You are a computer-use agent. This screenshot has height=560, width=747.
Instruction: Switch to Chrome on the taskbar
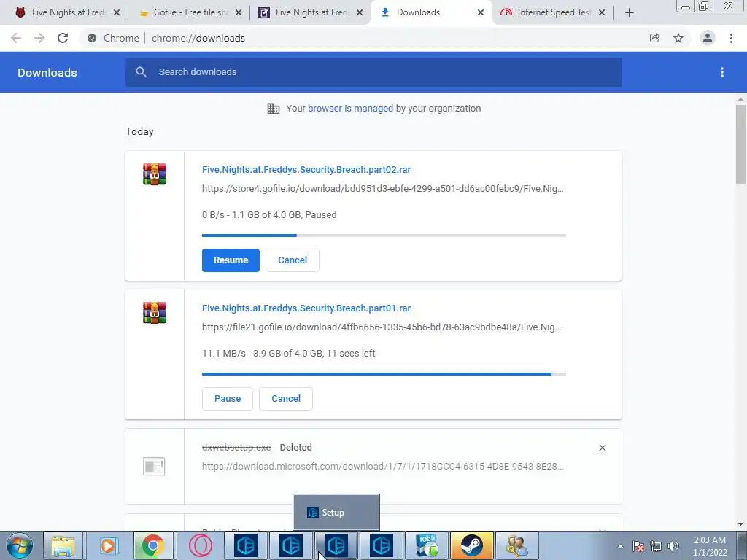click(x=153, y=545)
